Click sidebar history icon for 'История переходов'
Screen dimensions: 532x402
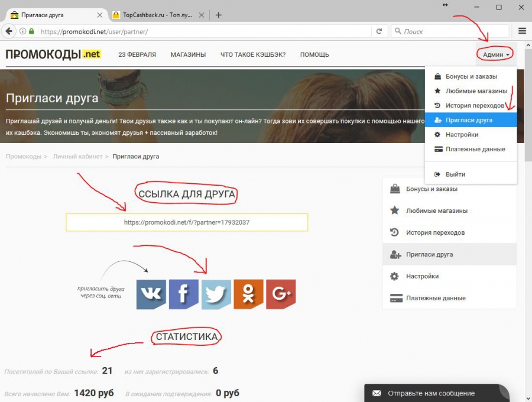coord(395,232)
